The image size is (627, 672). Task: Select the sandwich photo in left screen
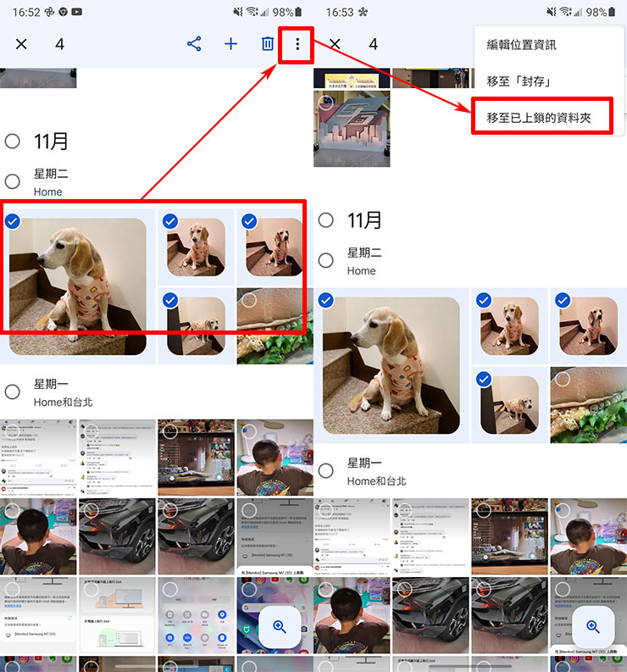[x=249, y=300]
